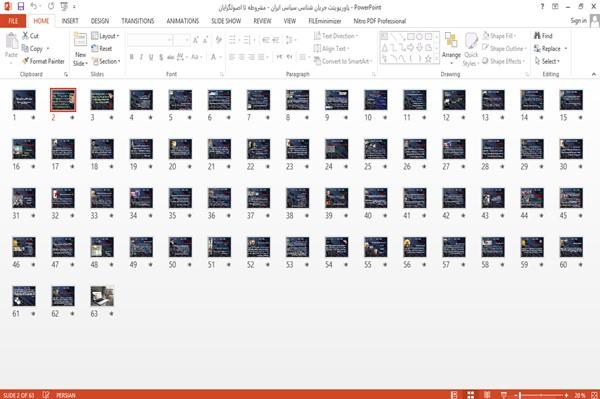The height and width of the screenshot is (399, 600).
Task: Open the FILE tab
Action: coord(13,21)
